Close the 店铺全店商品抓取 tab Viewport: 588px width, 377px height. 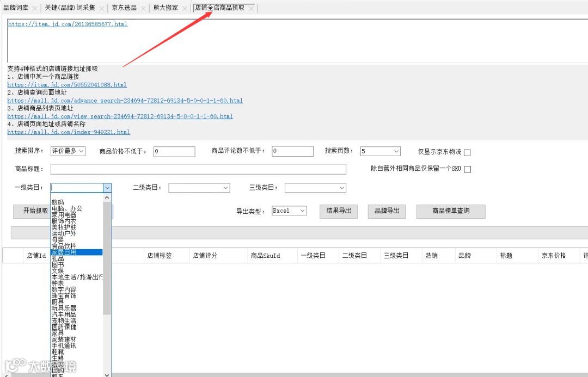tap(251, 8)
